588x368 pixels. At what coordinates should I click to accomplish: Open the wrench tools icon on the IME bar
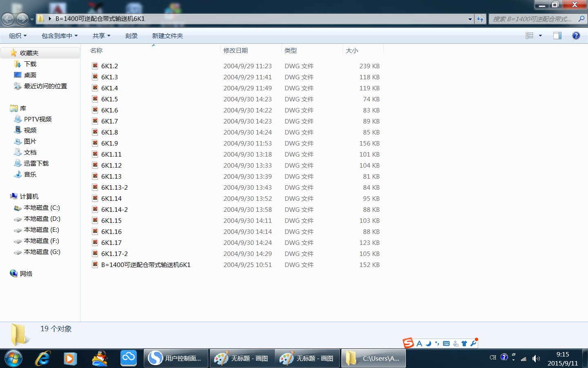(x=474, y=343)
